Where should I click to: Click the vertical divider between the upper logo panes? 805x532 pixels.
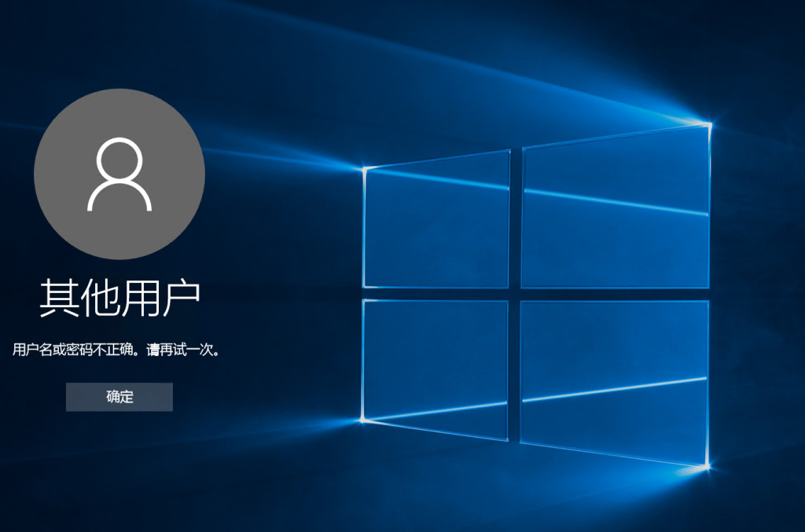point(516,220)
